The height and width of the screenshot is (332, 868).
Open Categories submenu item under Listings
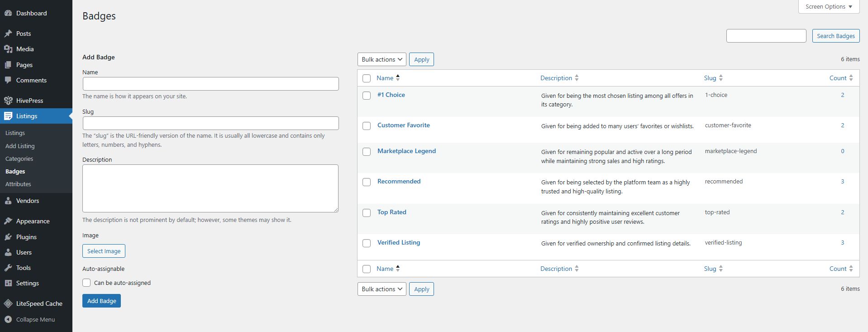point(19,159)
